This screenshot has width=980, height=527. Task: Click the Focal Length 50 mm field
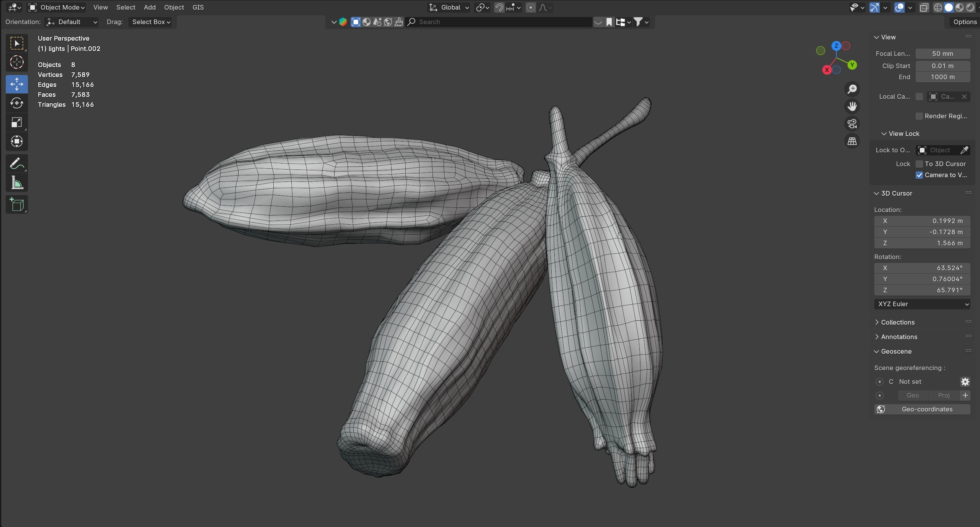coord(942,54)
